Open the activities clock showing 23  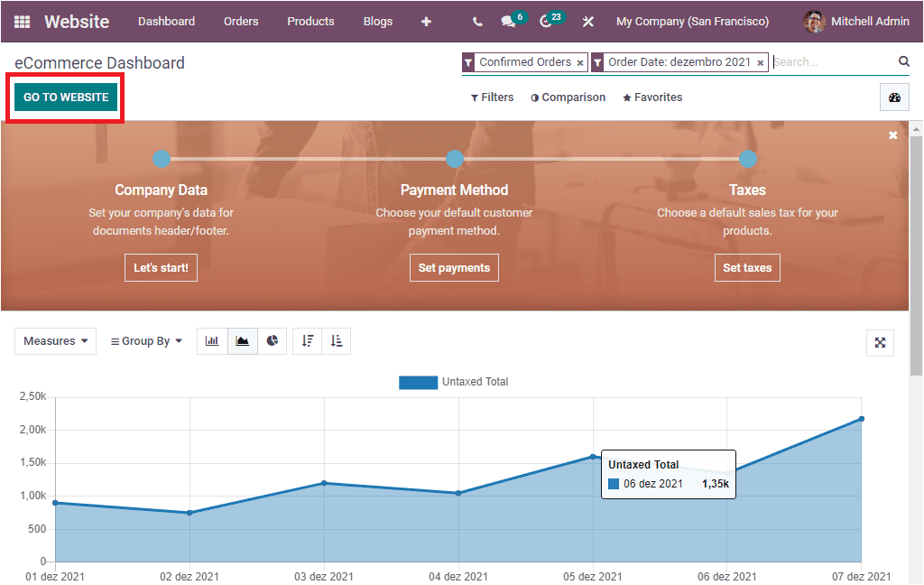click(x=546, y=21)
